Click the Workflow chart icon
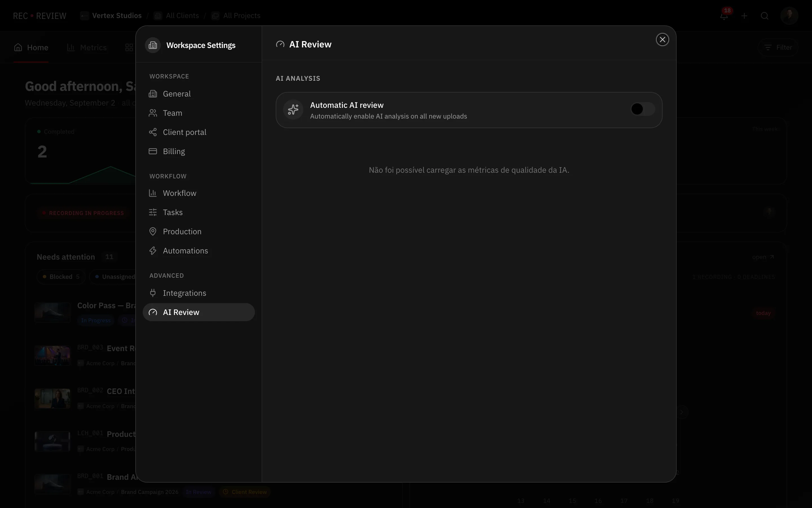This screenshot has width=812, height=508. [153, 193]
